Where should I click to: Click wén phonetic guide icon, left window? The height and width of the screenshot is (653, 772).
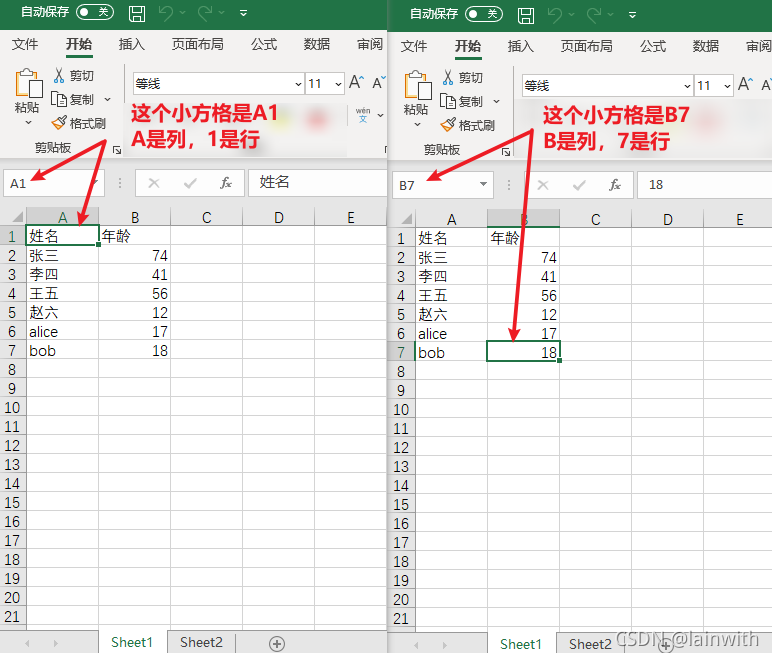363,115
